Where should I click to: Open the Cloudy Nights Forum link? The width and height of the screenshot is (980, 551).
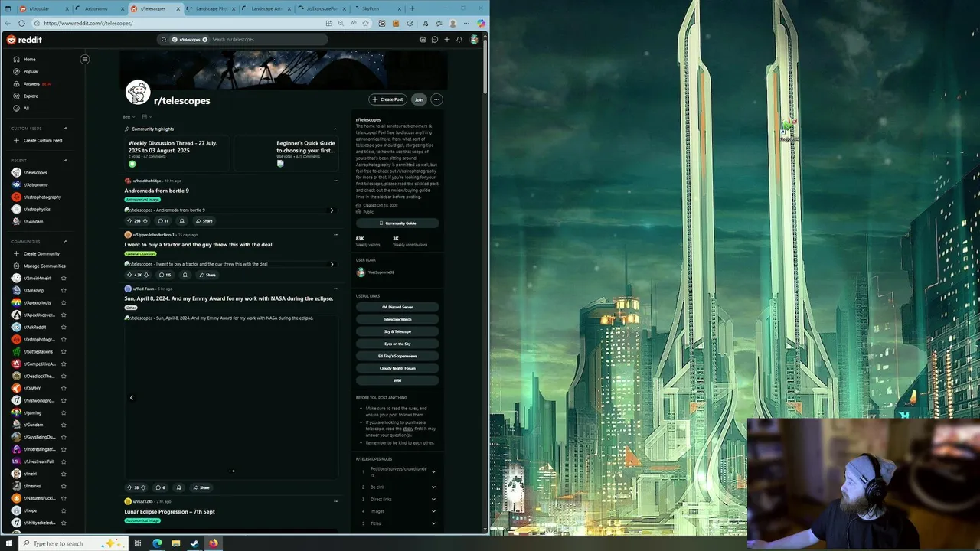[397, 368]
